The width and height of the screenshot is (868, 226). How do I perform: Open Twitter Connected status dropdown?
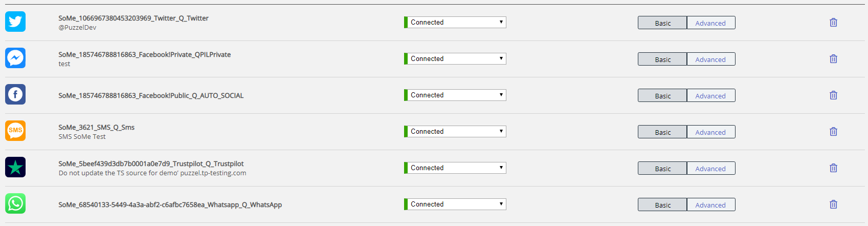click(456, 23)
